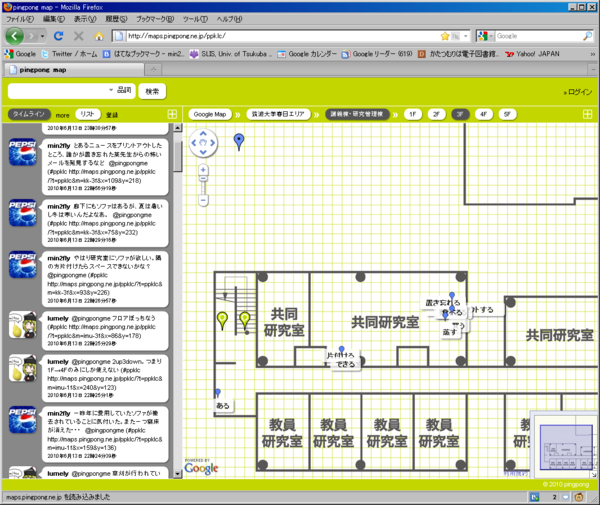Click the 登録 link in left panel
The width and height of the screenshot is (600, 505).
[112, 115]
